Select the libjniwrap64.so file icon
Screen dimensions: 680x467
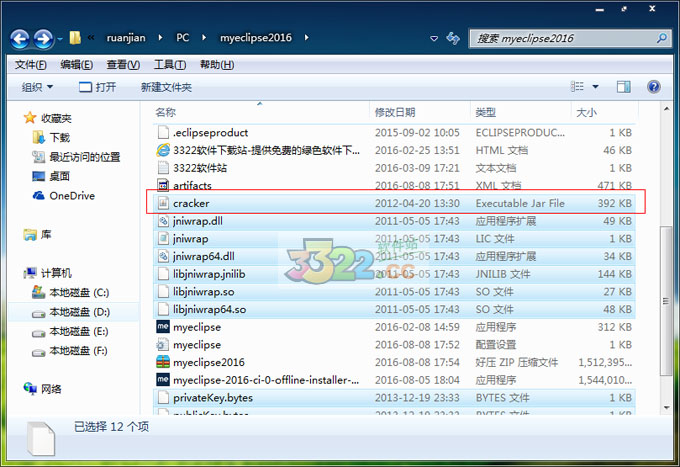[163, 309]
